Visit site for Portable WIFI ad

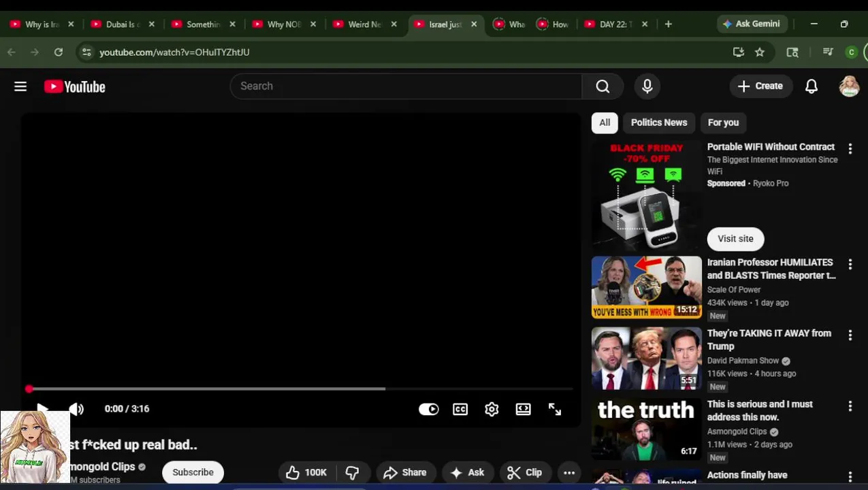click(x=735, y=239)
